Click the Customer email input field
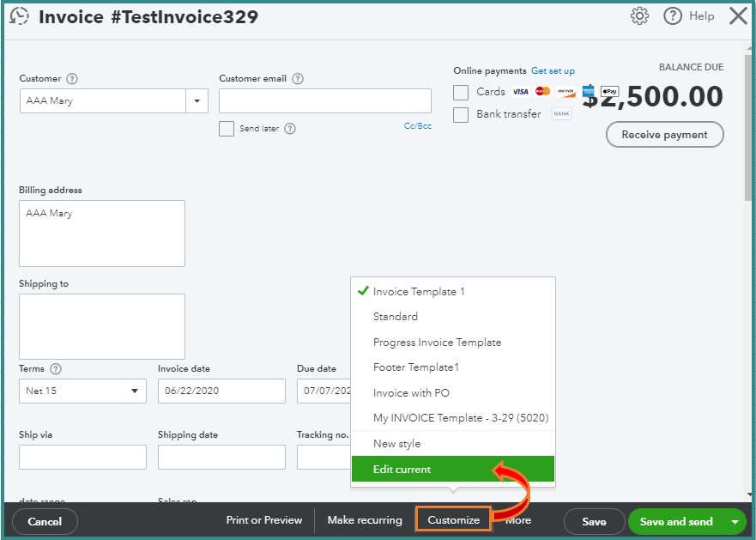Viewport: 756px width, 540px height. coord(325,101)
